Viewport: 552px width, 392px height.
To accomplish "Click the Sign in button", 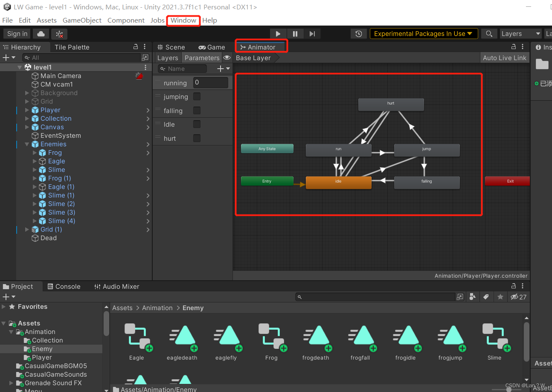I will [x=17, y=34].
